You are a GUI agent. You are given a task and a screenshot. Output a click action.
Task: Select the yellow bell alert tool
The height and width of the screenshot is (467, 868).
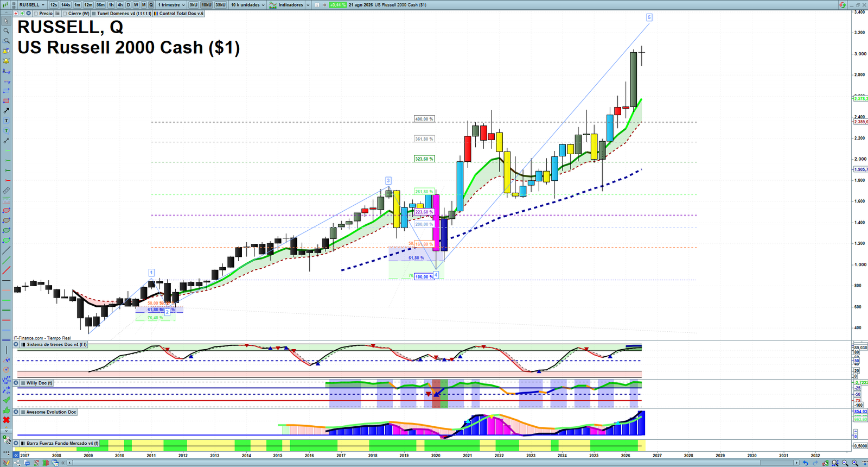[x=7, y=61]
